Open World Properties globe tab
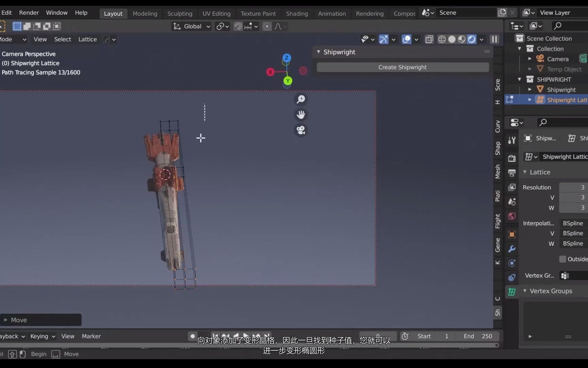 coord(512,216)
